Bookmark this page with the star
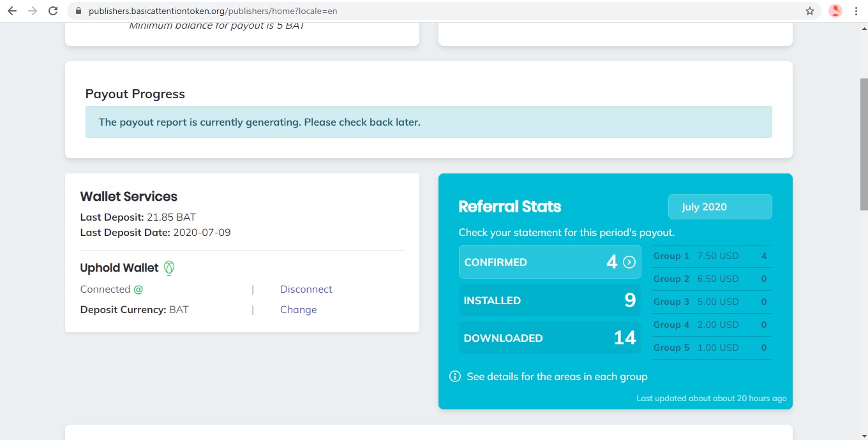 point(810,11)
